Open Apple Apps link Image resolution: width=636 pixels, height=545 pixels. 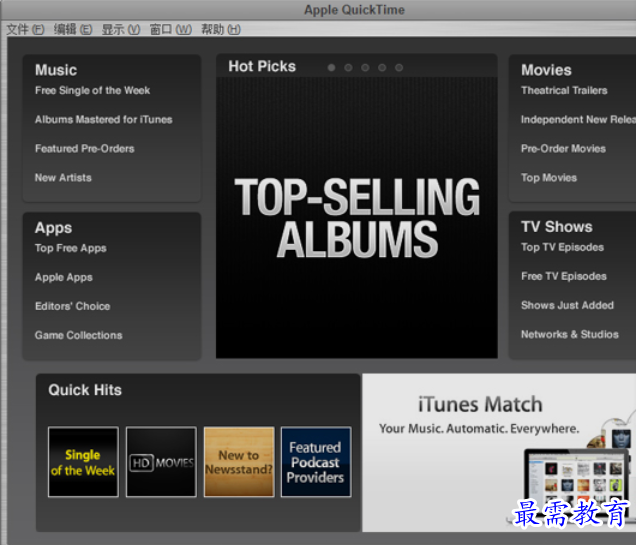(64, 277)
